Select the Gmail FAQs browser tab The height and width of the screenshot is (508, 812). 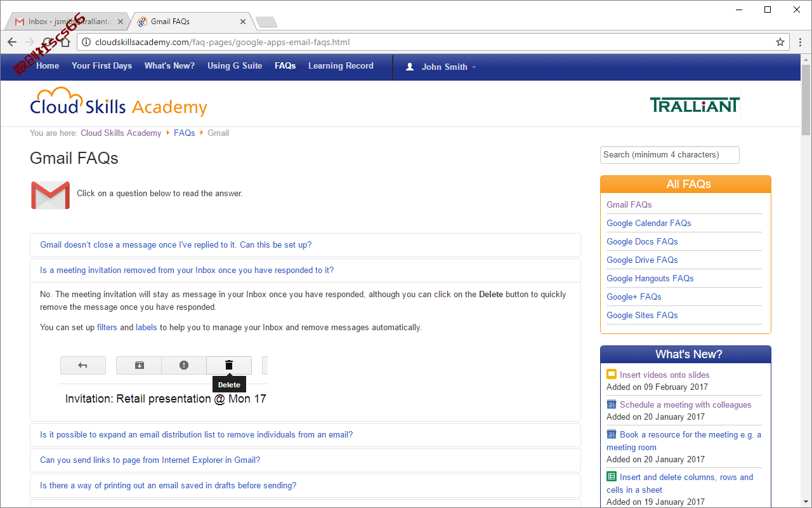[x=192, y=22]
